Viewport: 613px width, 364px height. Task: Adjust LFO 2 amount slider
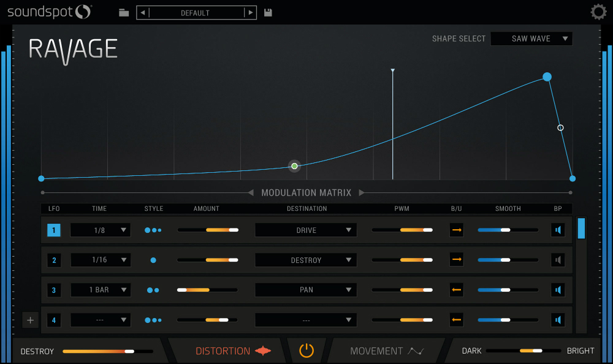click(208, 260)
